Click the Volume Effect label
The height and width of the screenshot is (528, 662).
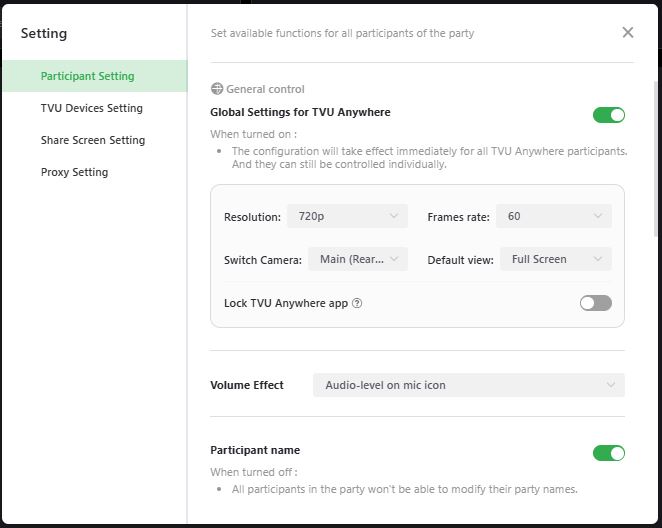point(247,385)
